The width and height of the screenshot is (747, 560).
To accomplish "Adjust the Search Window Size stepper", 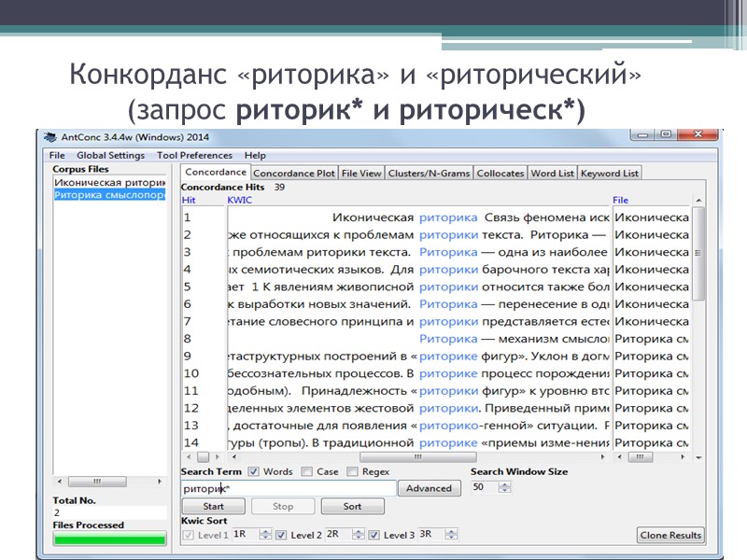I will [x=504, y=487].
